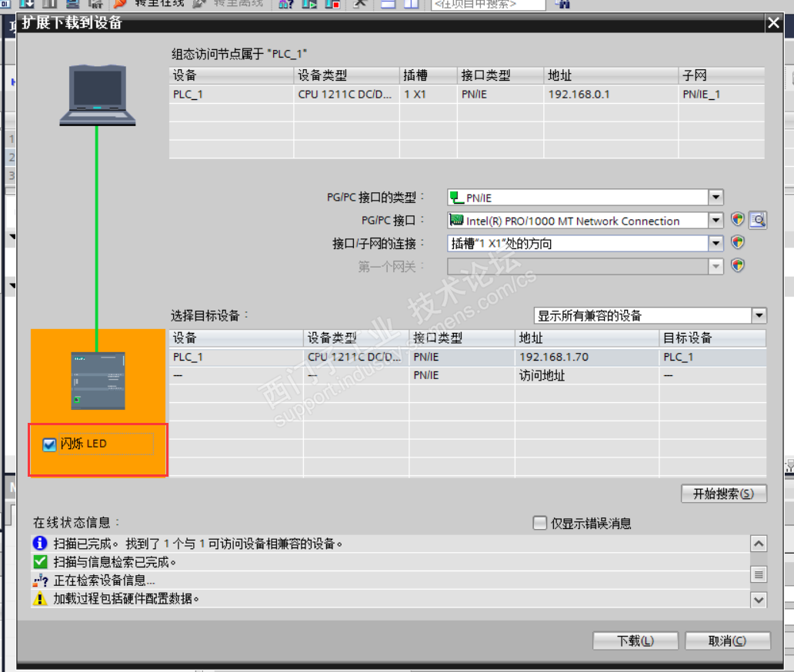Click the 子网 column header

(x=721, y=75)
